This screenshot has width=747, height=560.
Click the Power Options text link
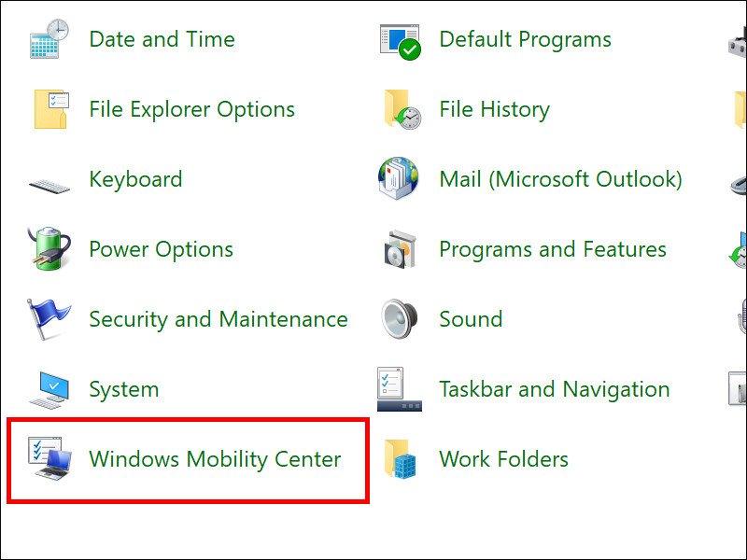(160, 249)
